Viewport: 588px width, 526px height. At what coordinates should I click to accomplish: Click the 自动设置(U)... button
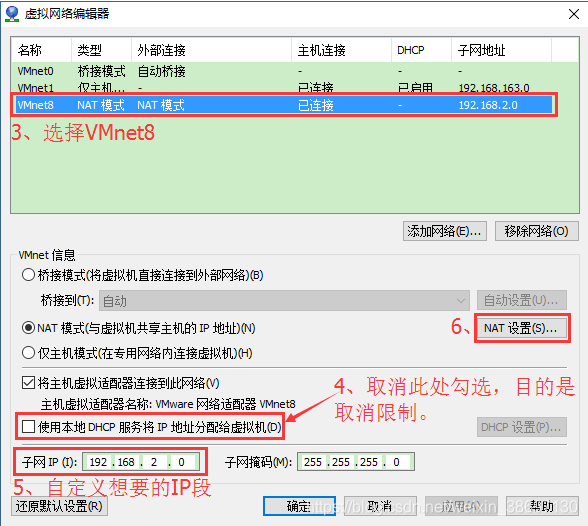point(522,300)
